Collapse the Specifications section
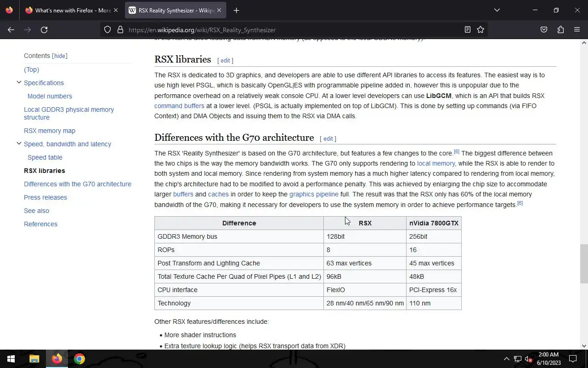Viewport: 588px width, 368px height. point(19,82)
